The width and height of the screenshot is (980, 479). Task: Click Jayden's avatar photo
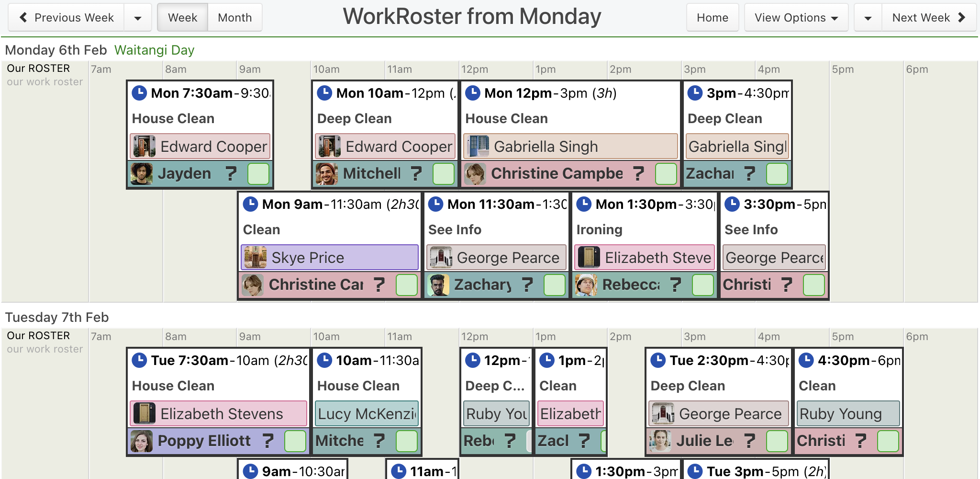tap(142, 173)
